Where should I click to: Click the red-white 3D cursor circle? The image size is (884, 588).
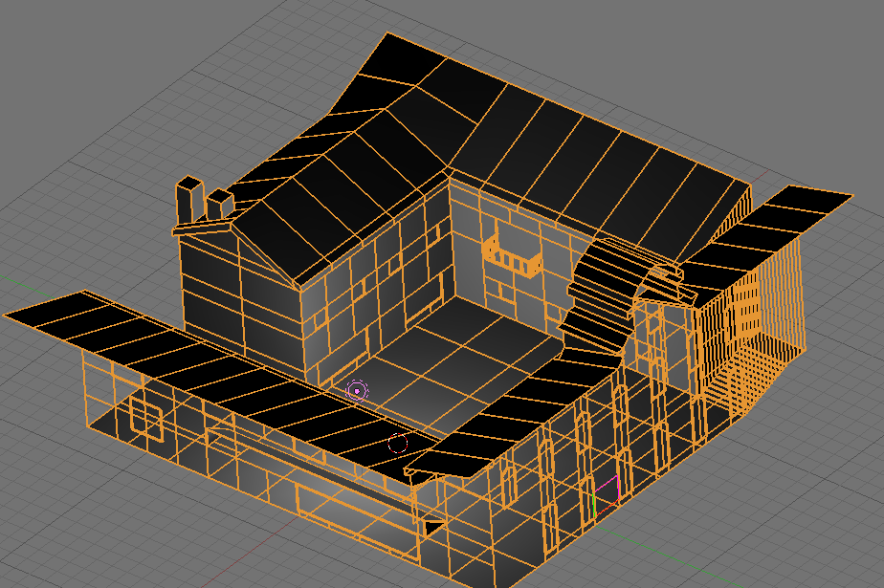click(399, 444)
